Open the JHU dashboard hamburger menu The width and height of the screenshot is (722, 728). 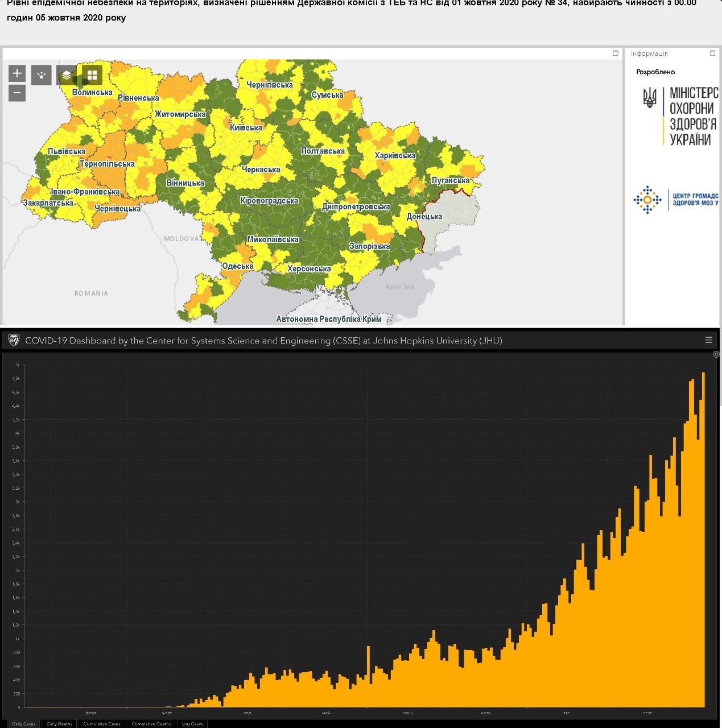pyautogui.click(x=708, y=340)
